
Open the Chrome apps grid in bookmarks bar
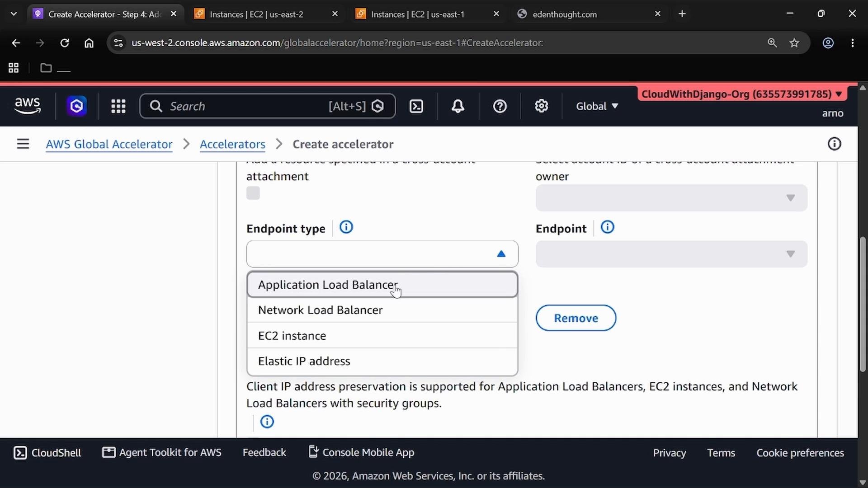14,68
